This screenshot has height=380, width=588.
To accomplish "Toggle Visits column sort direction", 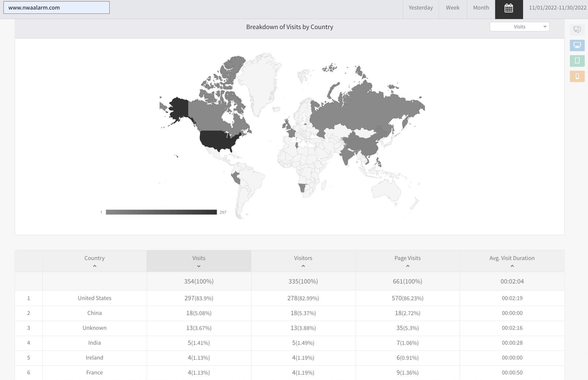I will 199,266.
